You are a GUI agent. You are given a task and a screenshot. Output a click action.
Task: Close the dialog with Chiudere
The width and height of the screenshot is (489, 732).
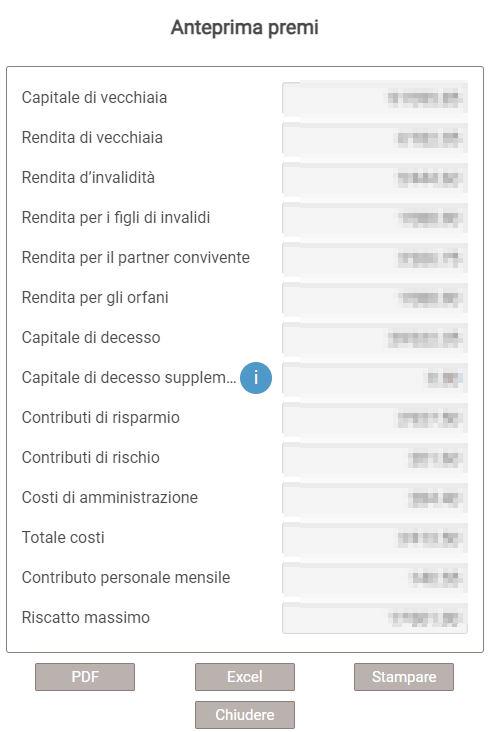(245, 715)
